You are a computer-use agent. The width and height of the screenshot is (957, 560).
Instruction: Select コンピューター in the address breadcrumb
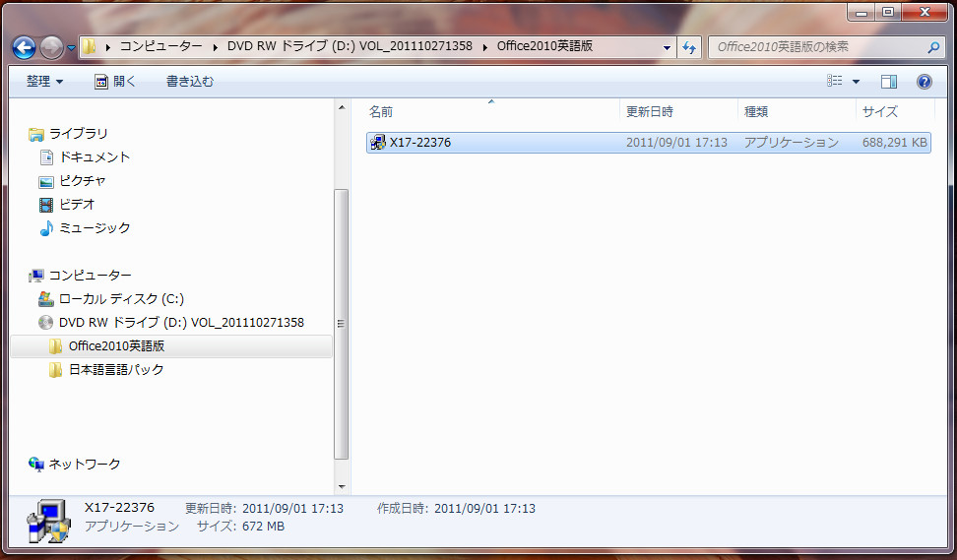pyautogui.click(x=160, y=46)
